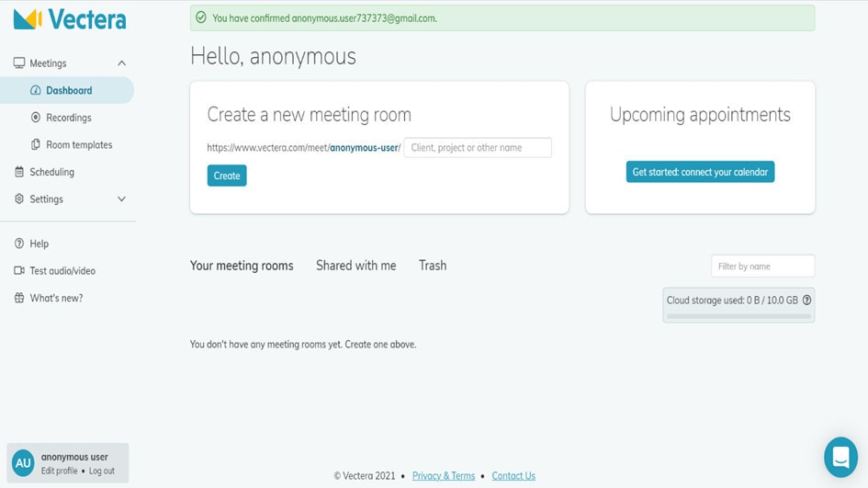Click the Log out link
Screen dimensions: 868x488
pos(102,471)
